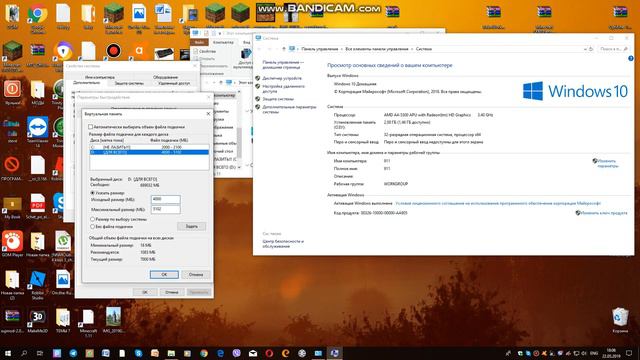Screen dimensions: 640x360
Task: Switch to 'Имя компьютера' tab in System Properties
Action: 100,77
